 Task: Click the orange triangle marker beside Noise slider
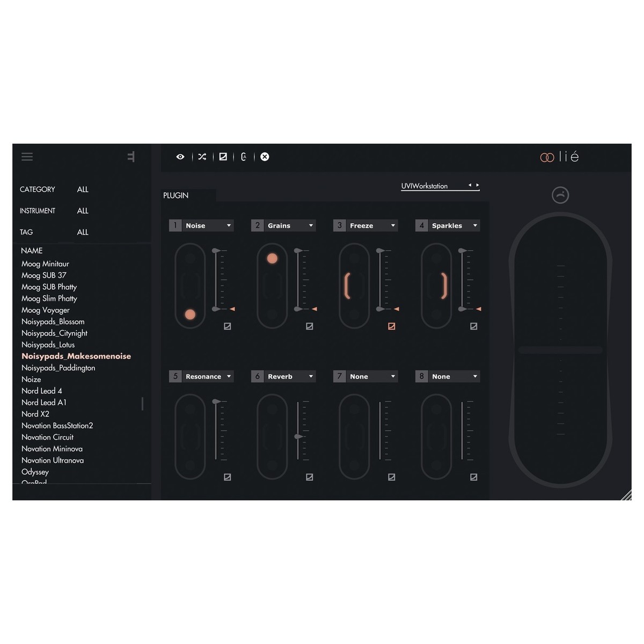pyautogui.click(x=232, y=309)
